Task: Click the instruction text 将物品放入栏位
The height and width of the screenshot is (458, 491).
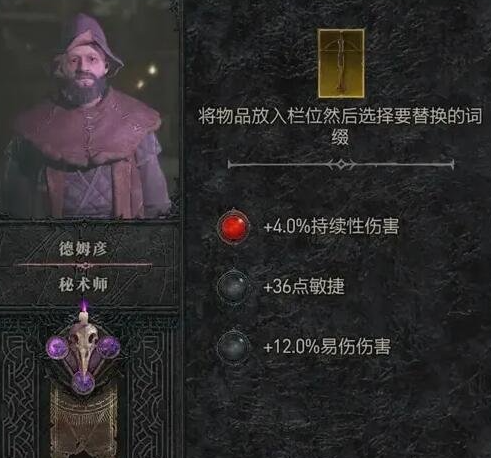Action: tap(262, 117)
